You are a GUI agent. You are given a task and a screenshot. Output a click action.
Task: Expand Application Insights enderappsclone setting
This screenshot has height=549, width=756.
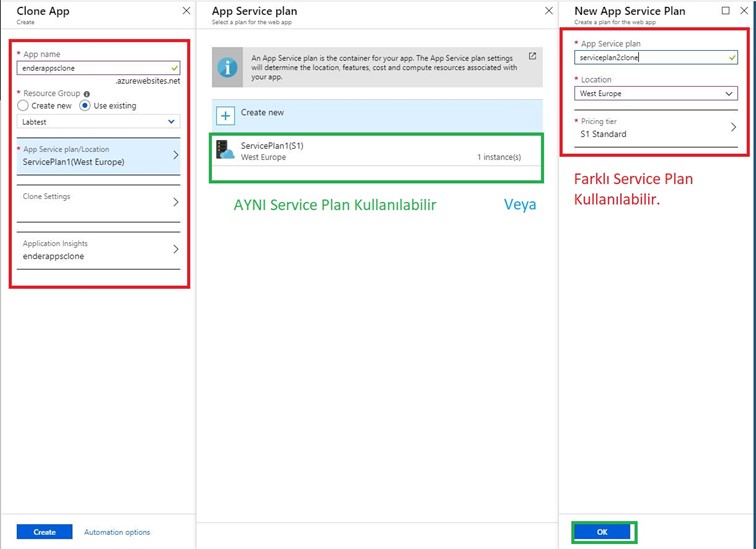[x=98, y=250]
